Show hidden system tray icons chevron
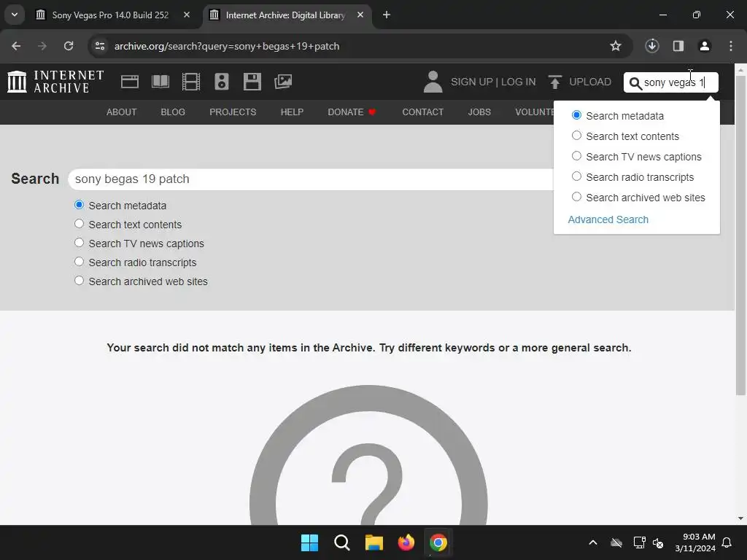The width and height of the screenshot is (747, 560). coord(593,542)
